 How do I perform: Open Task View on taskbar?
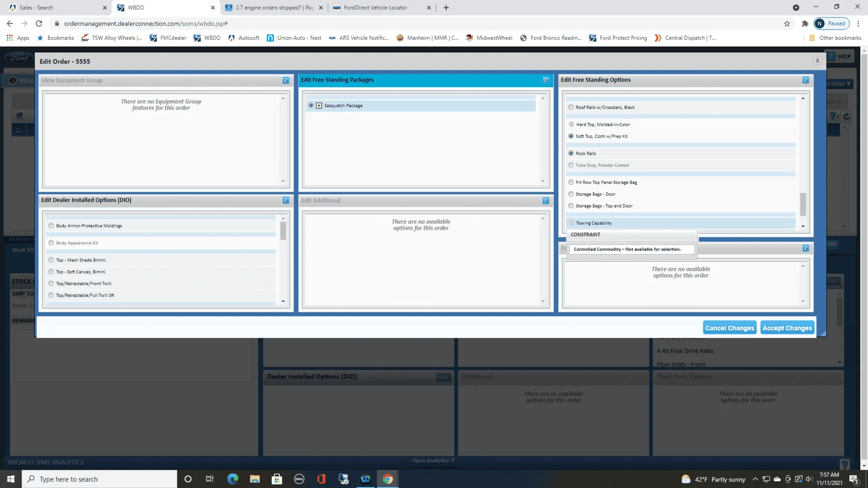point(210,479)
